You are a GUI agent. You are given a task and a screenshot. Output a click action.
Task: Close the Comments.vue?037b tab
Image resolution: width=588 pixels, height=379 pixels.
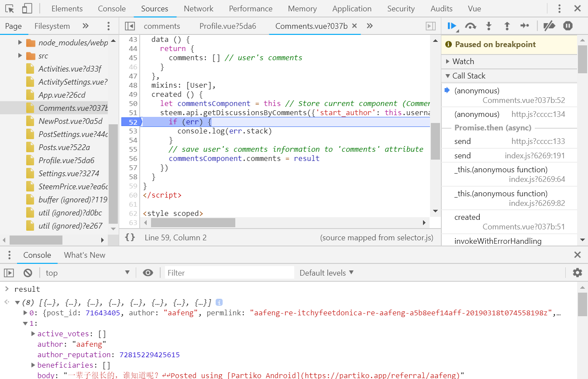354,26
